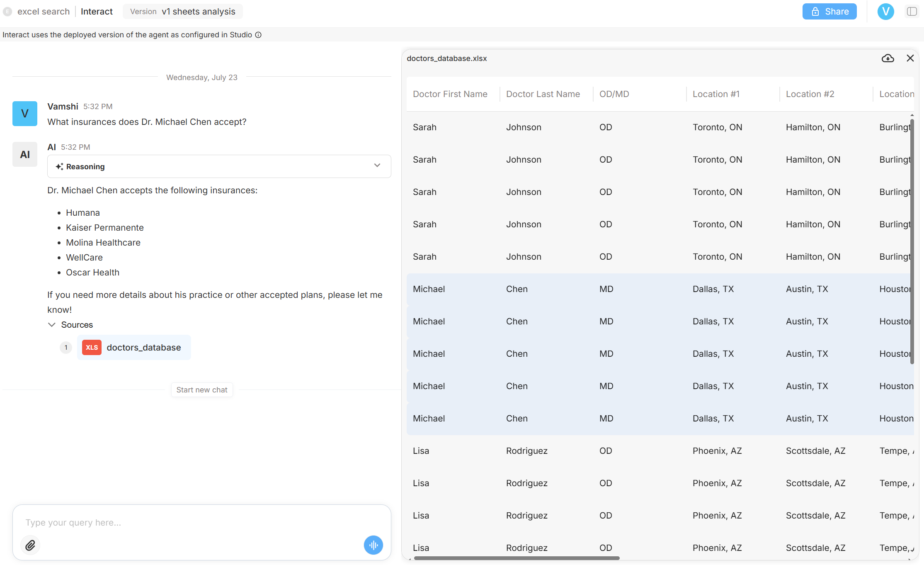Click the voice input microphone button
The image size is (924, 565).
(x=373, y=545)
